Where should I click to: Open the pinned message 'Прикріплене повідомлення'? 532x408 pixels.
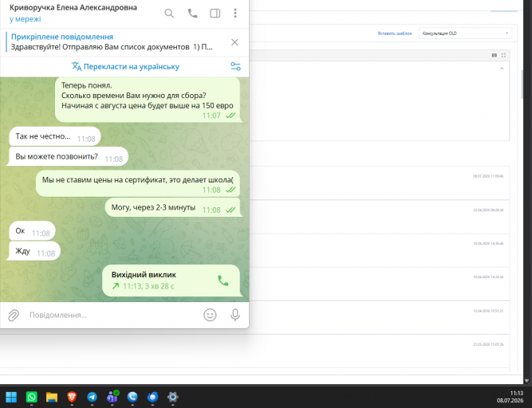(112, 41)
